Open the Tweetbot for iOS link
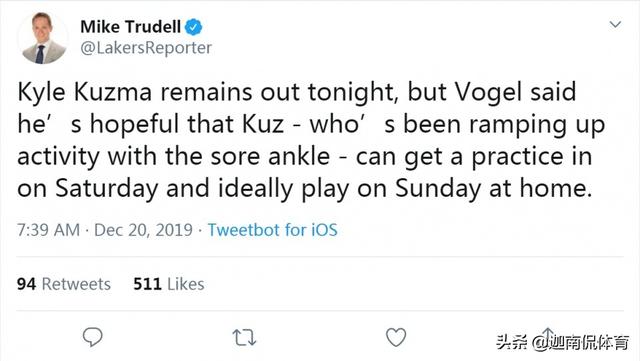This screenshot has height=361, width=640. click(x=273, y=230)
